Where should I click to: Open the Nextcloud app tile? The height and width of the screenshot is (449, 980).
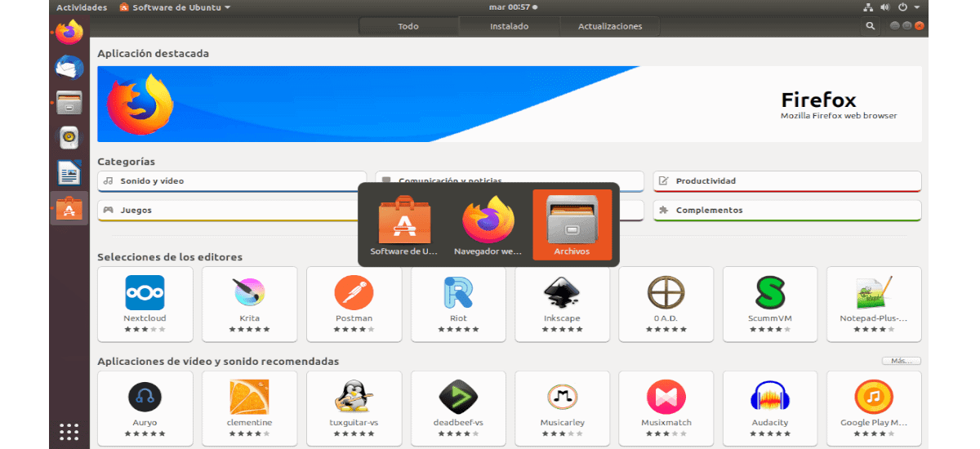pyautogui.click(x=145, y=303)
